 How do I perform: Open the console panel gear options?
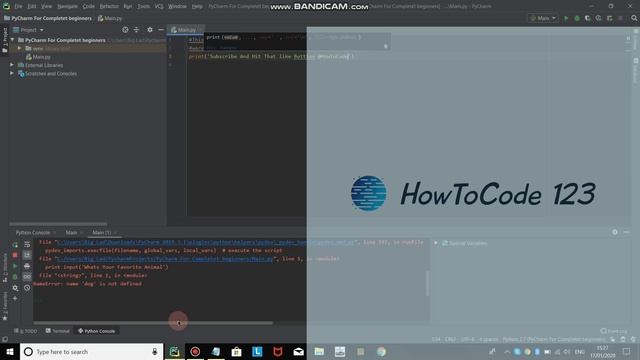tap(615, 232)
